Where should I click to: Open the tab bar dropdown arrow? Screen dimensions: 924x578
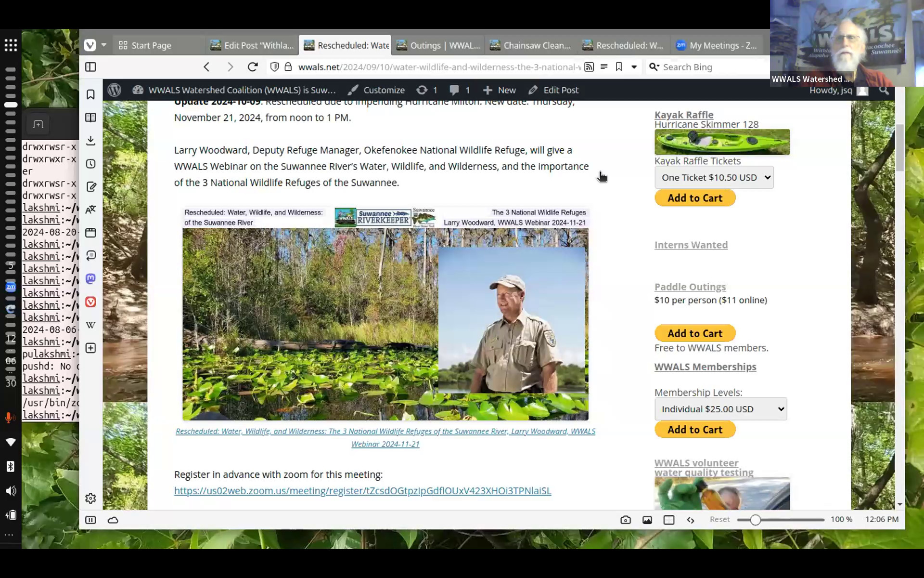pyautogui.click(x=103, y=45)
